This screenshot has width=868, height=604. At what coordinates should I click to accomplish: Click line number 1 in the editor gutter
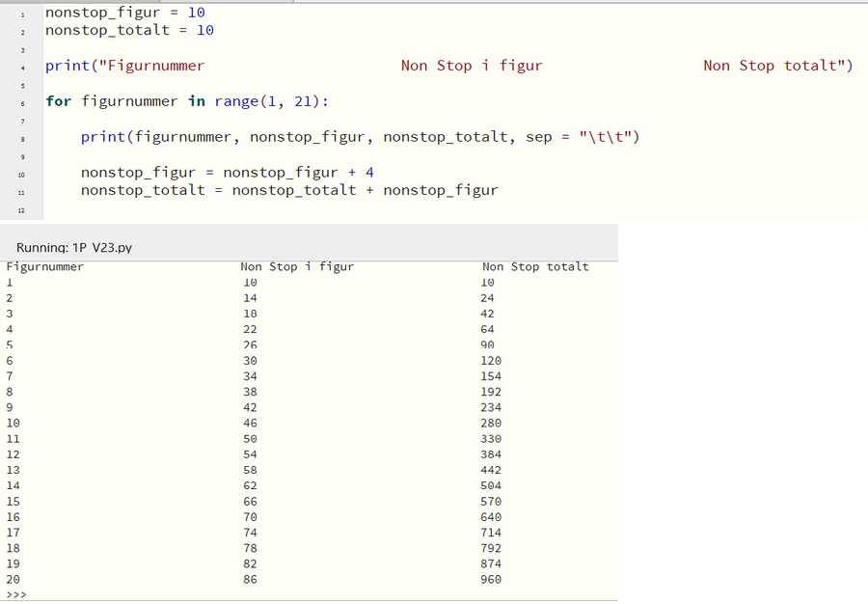21,14
